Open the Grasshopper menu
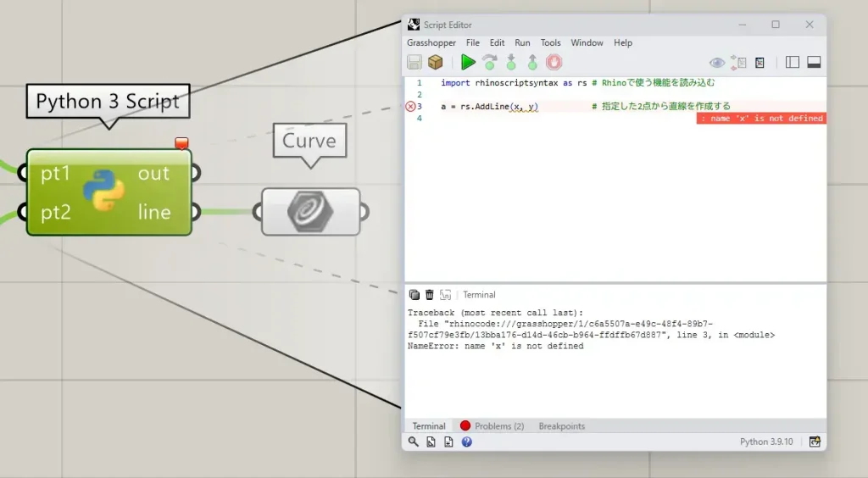 tap(431, 42)
